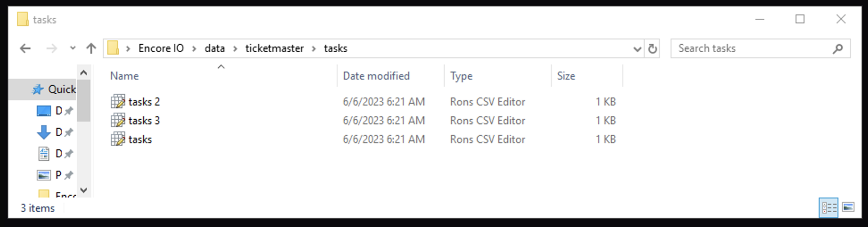Expand chevron after ticketmaster breadcrumb

click(314, 48)
